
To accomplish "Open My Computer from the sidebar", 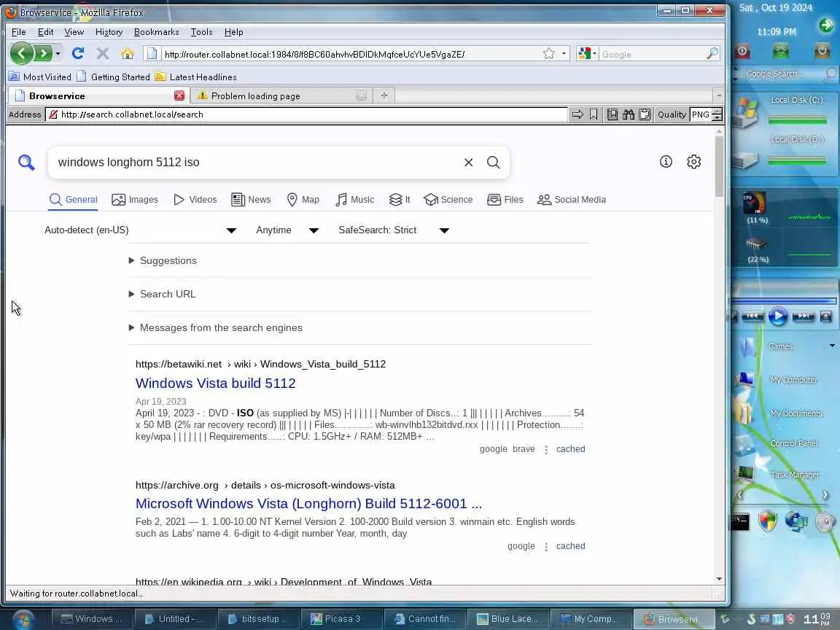I will pyautogui.click(x=793, y=380).
